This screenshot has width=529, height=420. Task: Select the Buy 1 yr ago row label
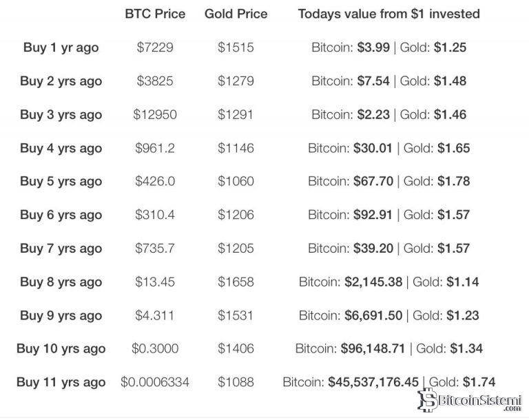click(x=61, y=48)
